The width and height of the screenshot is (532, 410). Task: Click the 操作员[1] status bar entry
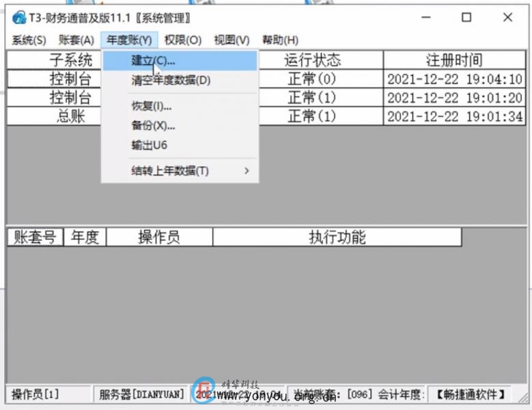click(48, 394)
